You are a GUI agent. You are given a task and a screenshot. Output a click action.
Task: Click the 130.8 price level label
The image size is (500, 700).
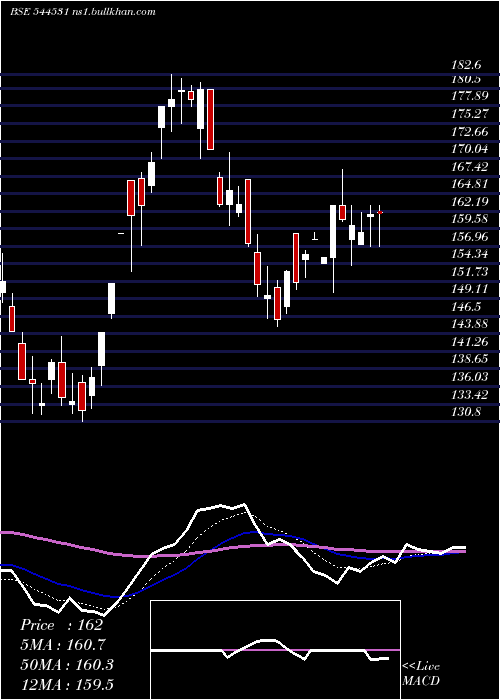467,412
